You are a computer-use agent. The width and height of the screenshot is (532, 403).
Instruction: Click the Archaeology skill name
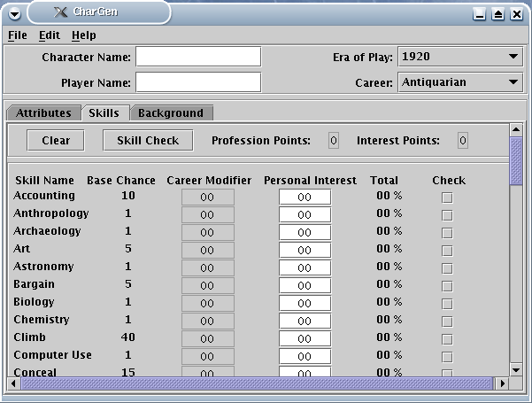click(x=47, y=231)
